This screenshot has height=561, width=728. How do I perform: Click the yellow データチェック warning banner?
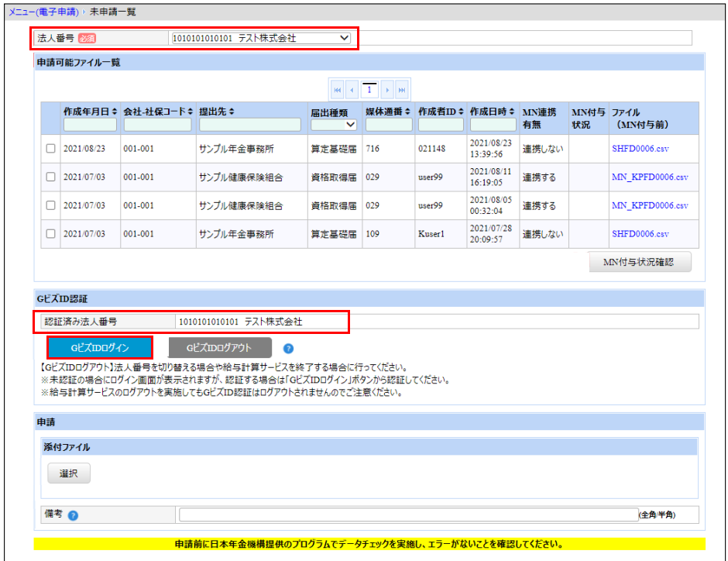point(369,544)
